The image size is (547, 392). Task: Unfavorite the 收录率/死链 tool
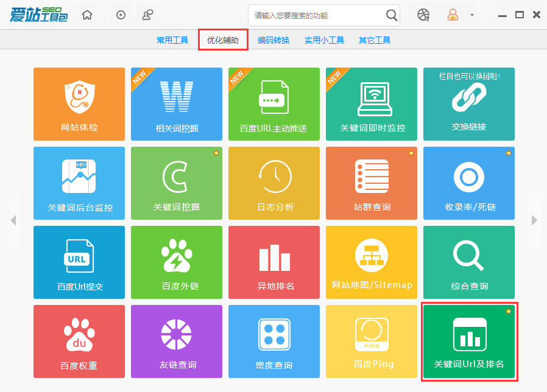tap(508, 153)
